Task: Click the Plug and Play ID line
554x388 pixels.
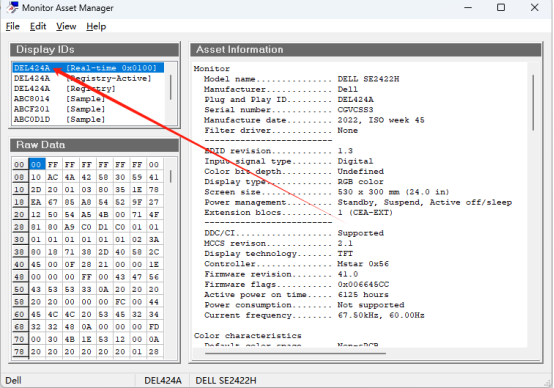Action: point(289,99)
